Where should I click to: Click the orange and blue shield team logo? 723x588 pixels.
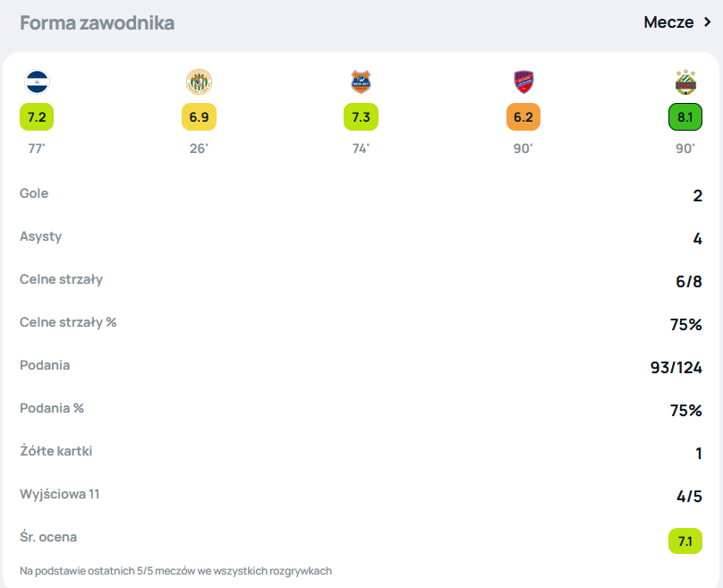pyautogui.click(x=361, y=82)
